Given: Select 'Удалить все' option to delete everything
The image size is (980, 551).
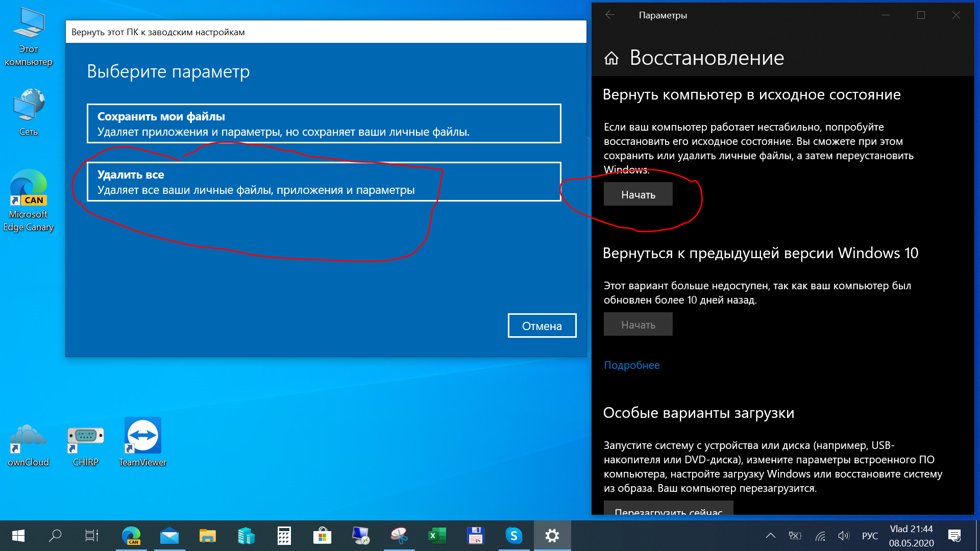Looking at the screenshot, I should [324, 181].
